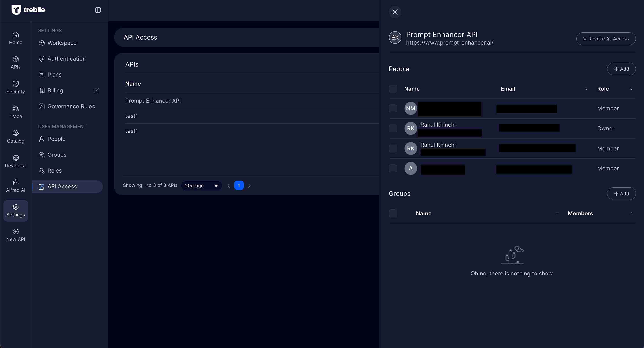Go to next page with right arrow

coord(249,186)
